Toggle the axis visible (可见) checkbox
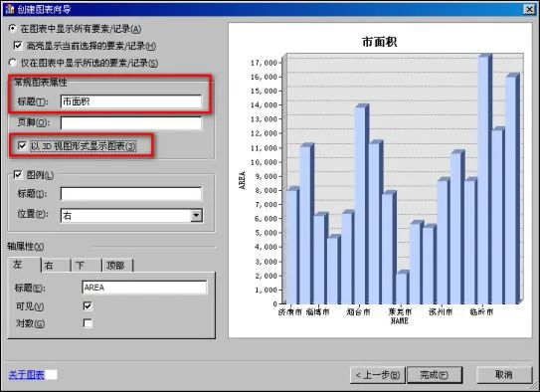 (x=88, y=305)
